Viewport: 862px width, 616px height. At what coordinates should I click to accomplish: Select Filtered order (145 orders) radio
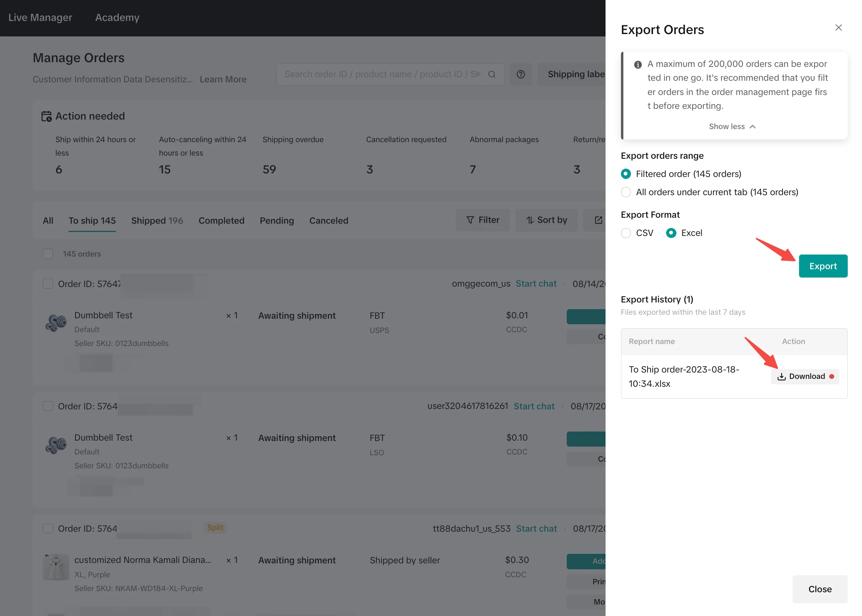626,174
